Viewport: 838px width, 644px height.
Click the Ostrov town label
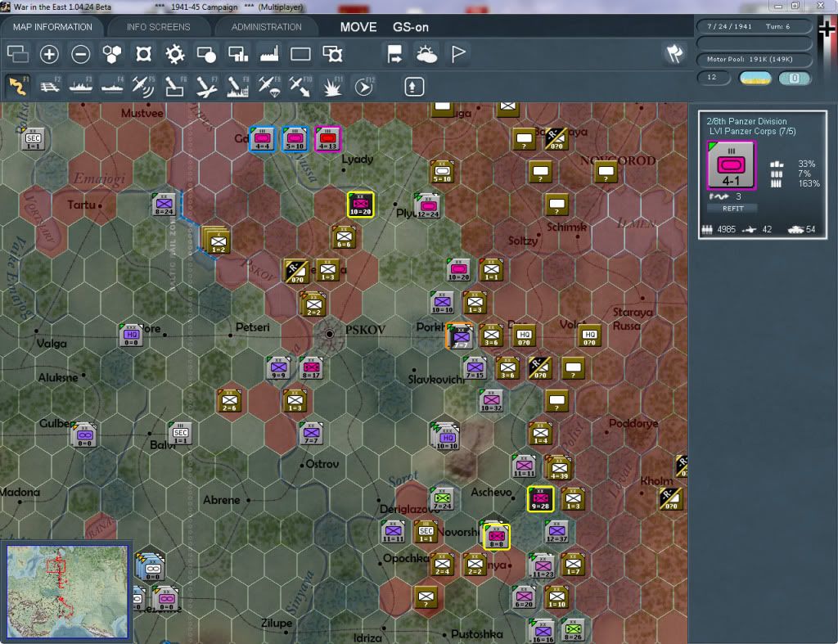click(x=322, y=464)
